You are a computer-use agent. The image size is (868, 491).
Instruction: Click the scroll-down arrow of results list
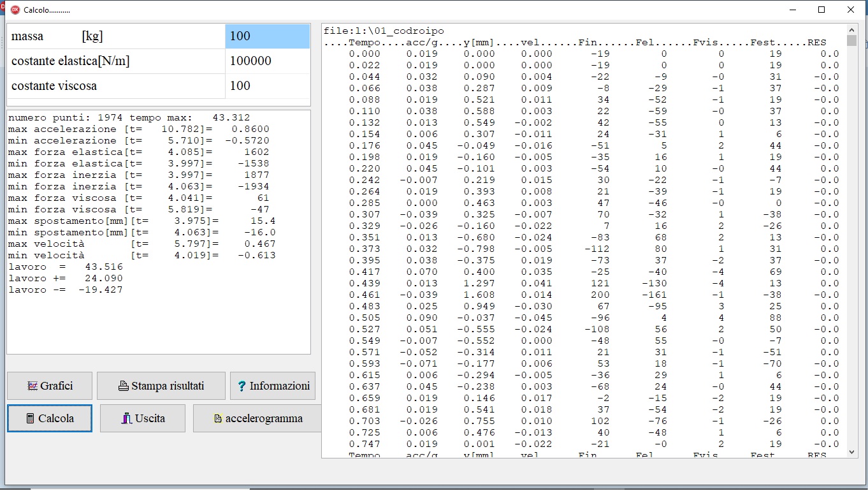pyautogui.click(x=852, y=452)
